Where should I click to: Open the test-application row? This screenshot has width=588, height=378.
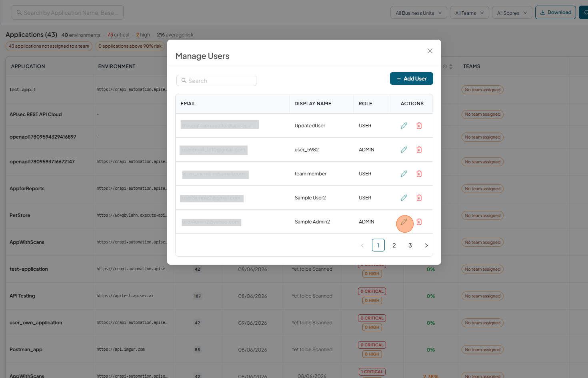coord(29,269)
